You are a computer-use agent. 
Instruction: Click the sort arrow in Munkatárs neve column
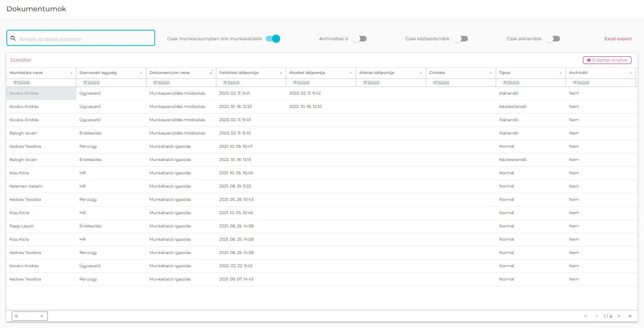click(71, 73)
